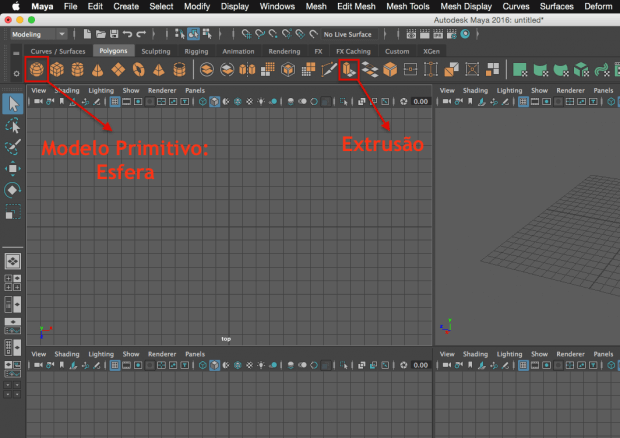
Task: Select the arrow Select tool
Action: (13, 104)
